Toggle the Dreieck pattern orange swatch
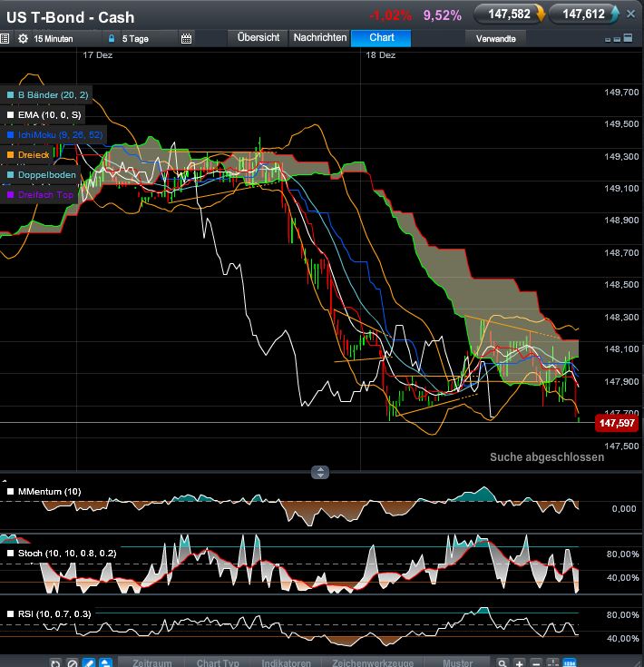Screen dimensions: 644x667 pos(11,155)
